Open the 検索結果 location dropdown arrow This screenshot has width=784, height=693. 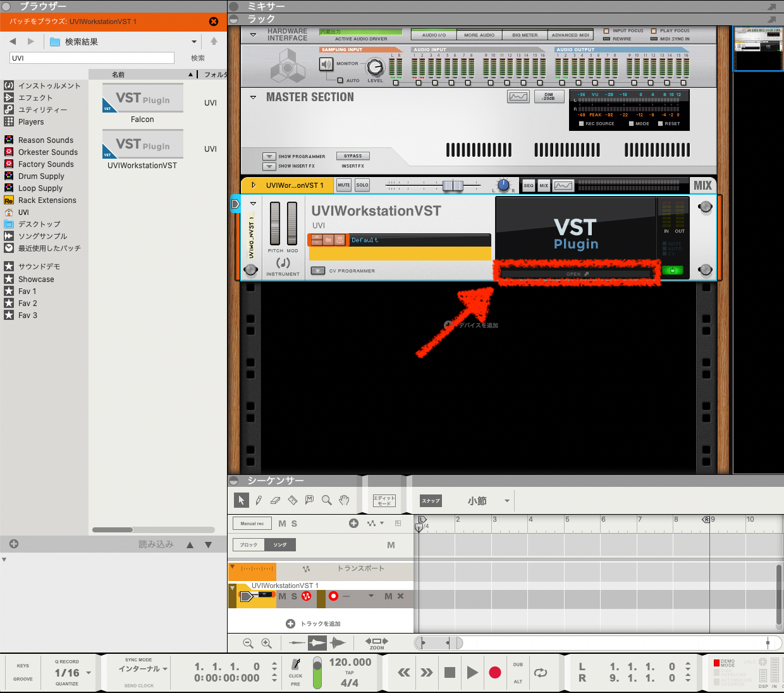point(194,42)
